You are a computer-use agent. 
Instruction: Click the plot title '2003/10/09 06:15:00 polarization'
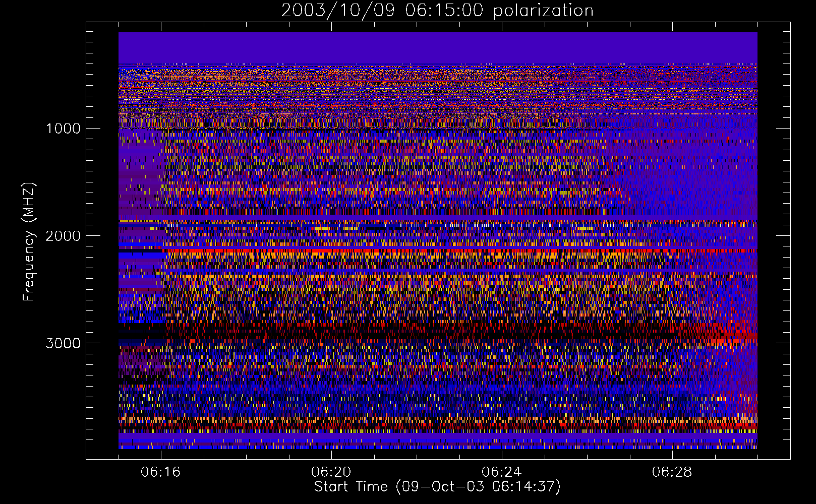(437, 10)
